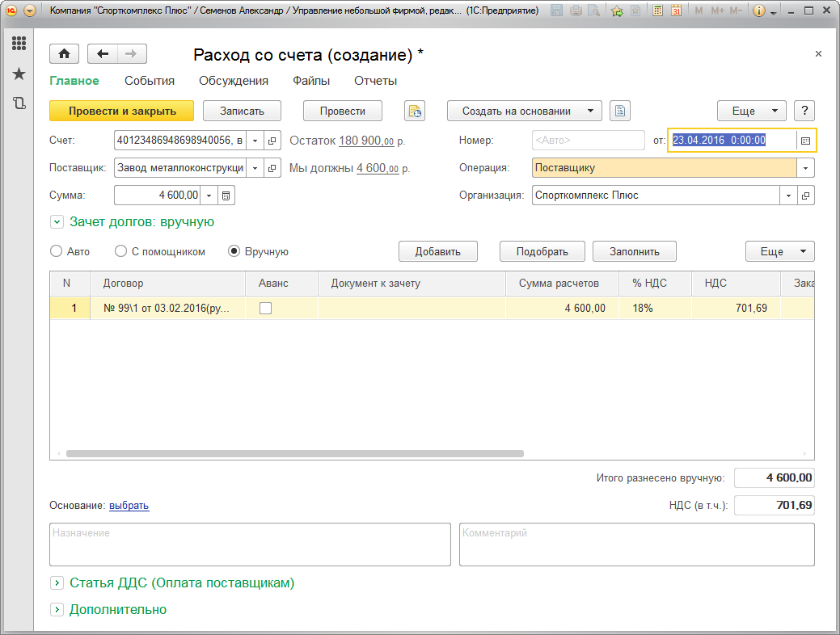
Task: Click the Комментарий text field
Action: coord(637,545)
